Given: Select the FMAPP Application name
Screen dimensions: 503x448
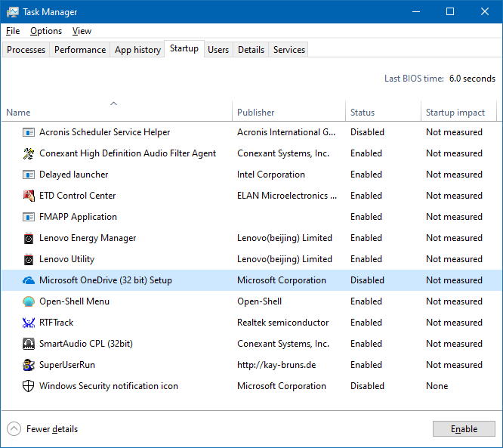Looking at the screenshot, I should 78,217.
